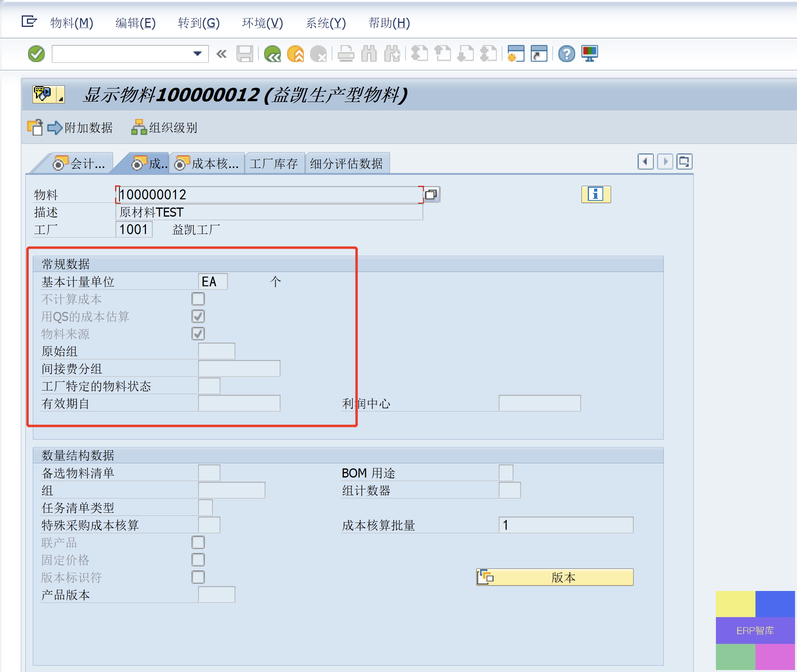
Task: Click the 有效期自 date field
Action: tap(239, 403)
